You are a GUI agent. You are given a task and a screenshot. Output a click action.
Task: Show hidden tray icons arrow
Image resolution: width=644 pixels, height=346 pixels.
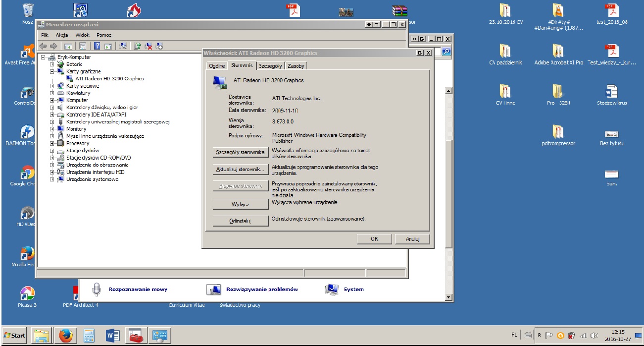(540, 335)
